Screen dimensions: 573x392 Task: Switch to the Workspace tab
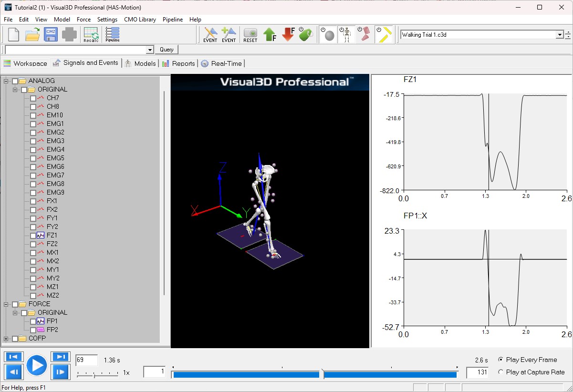[26, 63]
